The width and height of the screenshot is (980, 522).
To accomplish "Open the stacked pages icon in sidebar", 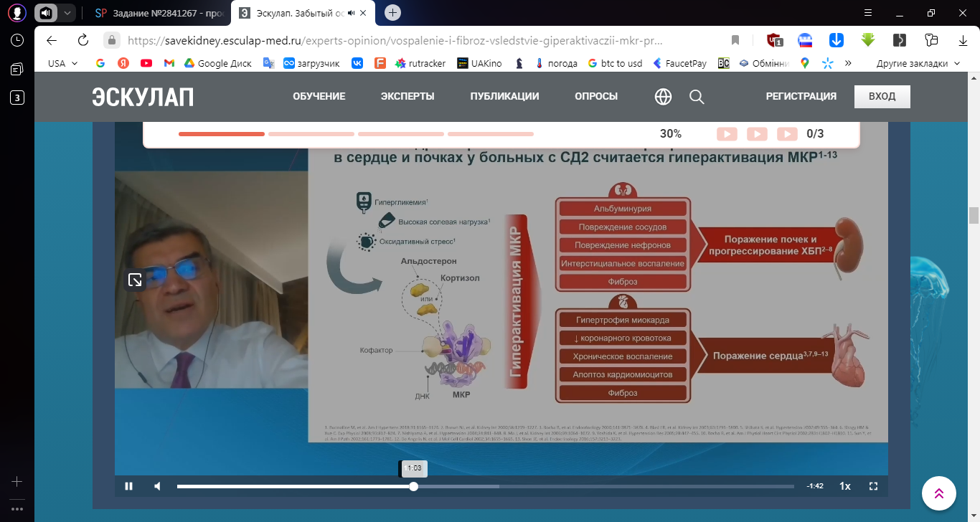I will click(17, 69).
